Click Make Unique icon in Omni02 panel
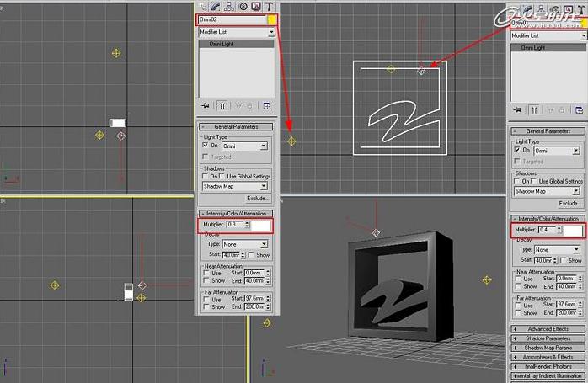Image resolution: width=588 pixels, height=383 pixels. (238, 106)
